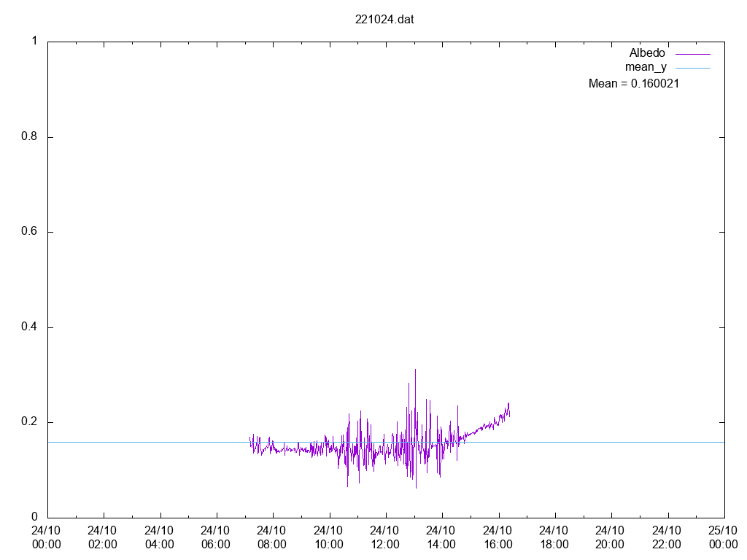Click the purple Albedo legend line sample
This screenshot has height=560, width=747.
(693, 54)
